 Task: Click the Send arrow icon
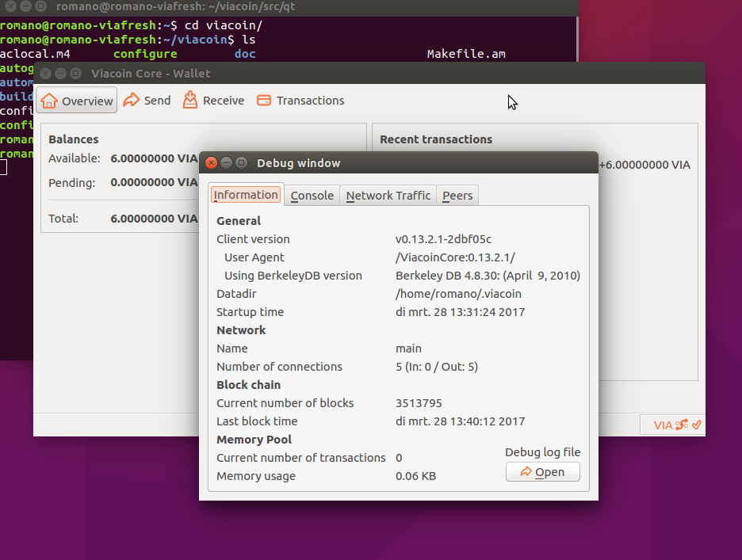[x=132, y=100]
